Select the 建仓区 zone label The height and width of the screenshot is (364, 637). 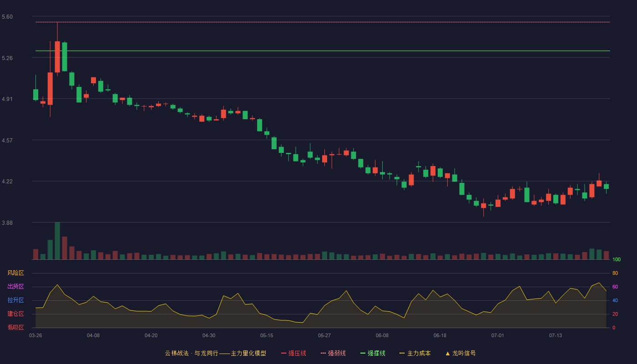[15, 314]
